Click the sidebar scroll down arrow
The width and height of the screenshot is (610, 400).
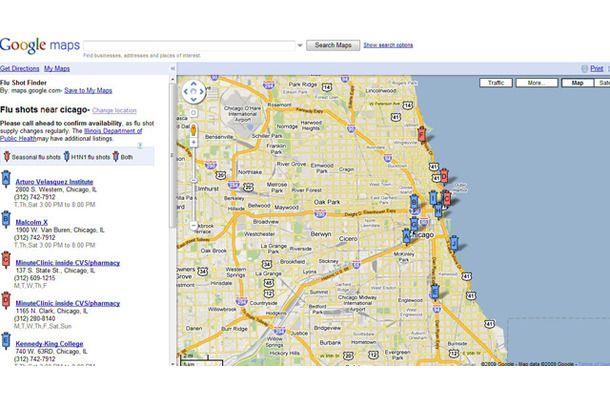[173, 364]
